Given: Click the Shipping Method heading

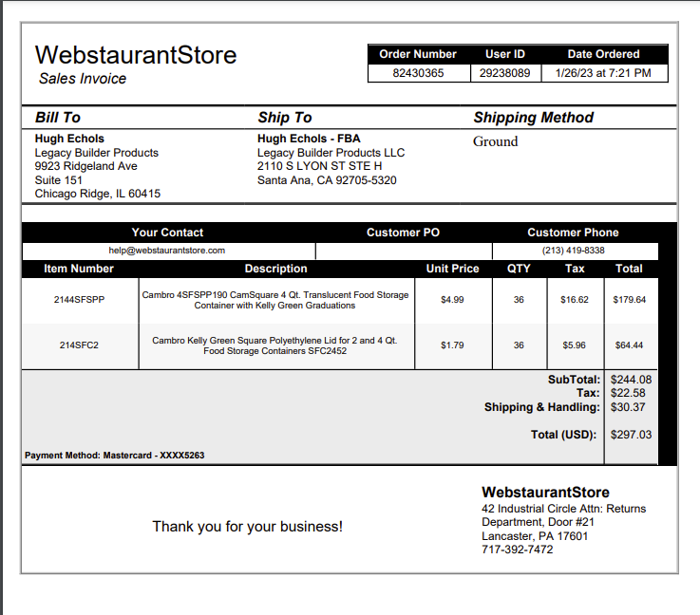Looking at the screenshot, I should pyautogui.click(x=533, y=118).
